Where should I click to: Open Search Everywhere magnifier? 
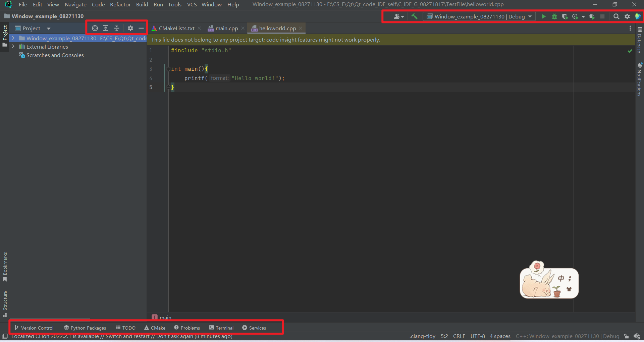[616, 16]
